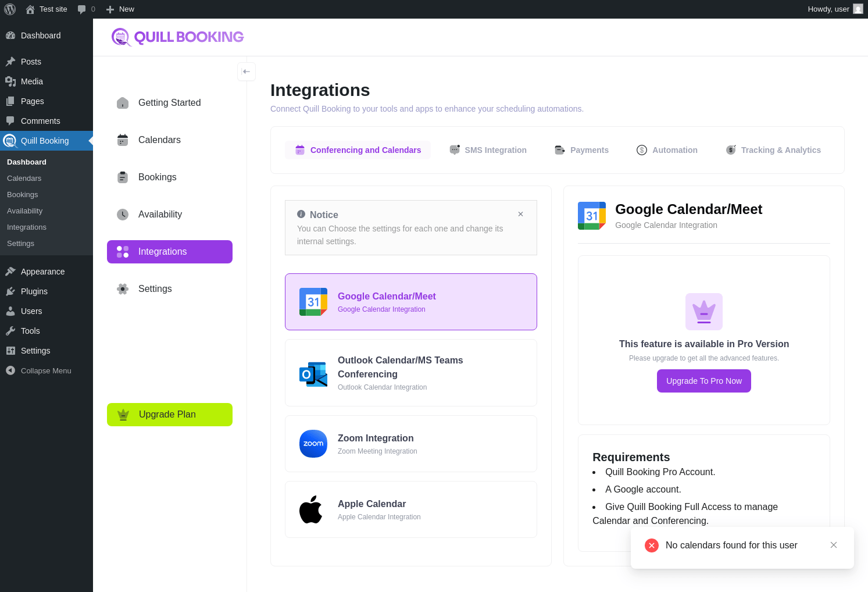This screenshot has width=868, height=592.
Task: Collapse the WordPress admin menu
Action: click(x=46, y=370)
